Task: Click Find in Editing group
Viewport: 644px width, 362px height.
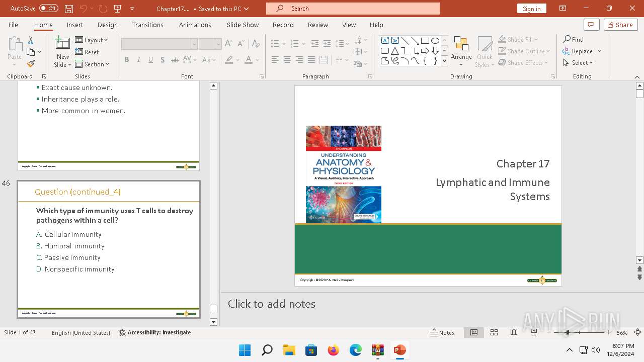Action: tap(574, 39)
